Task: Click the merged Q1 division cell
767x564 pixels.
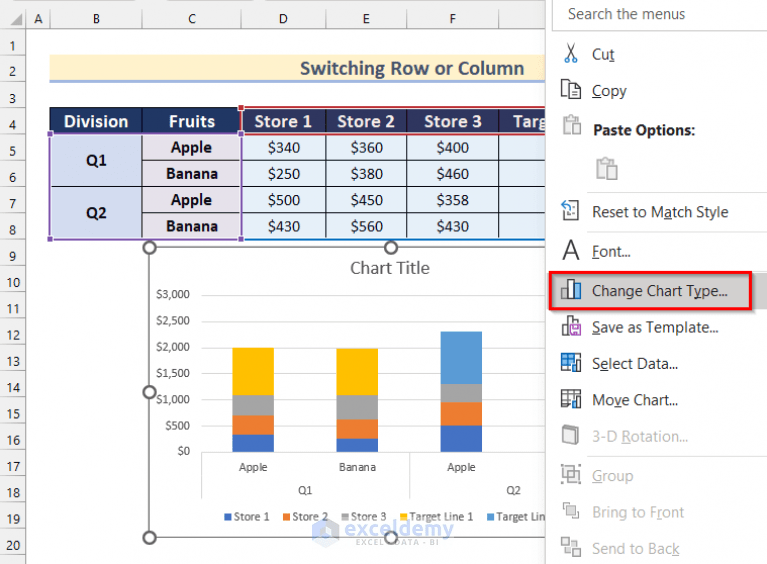Action: pos(96,160)
